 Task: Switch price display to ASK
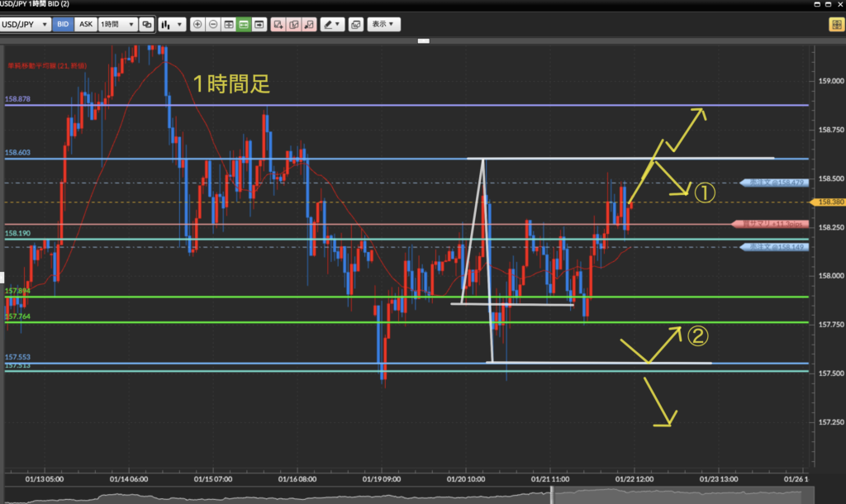(x=85, y=25)
